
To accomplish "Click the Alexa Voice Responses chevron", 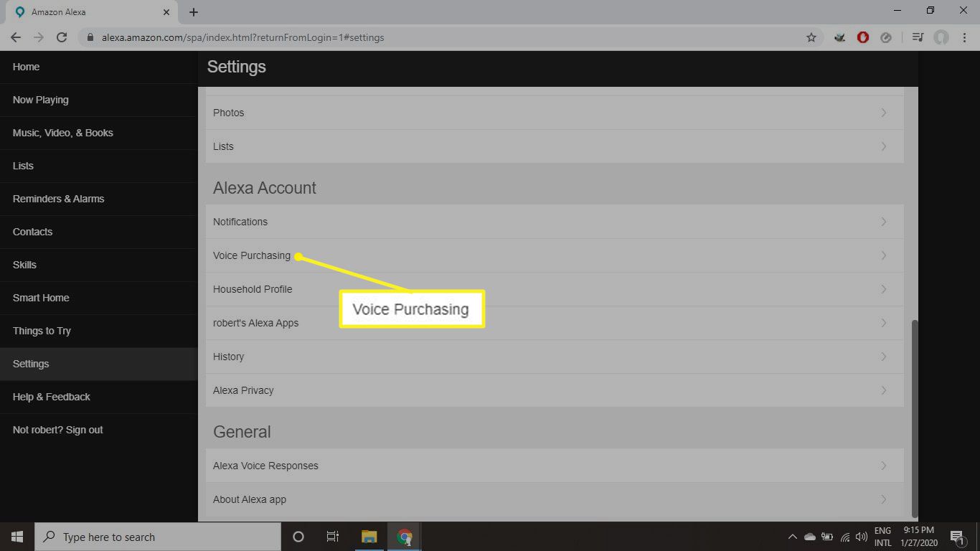I will tap(884, 466).
